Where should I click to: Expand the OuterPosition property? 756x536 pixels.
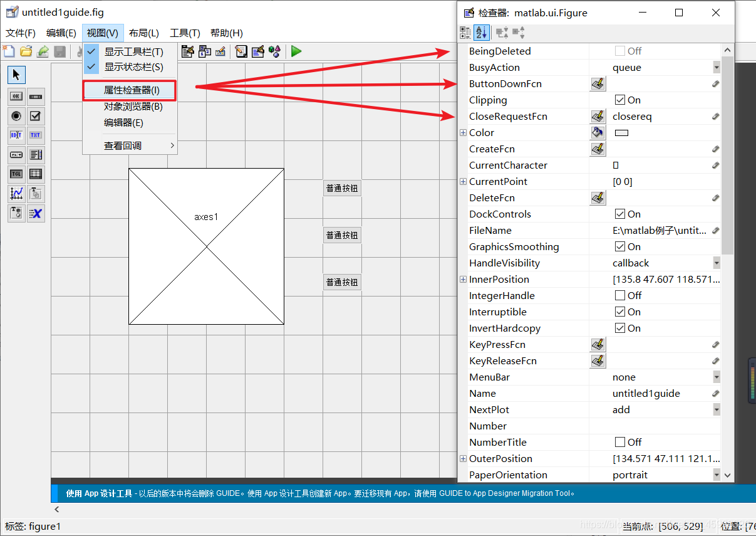463,458
